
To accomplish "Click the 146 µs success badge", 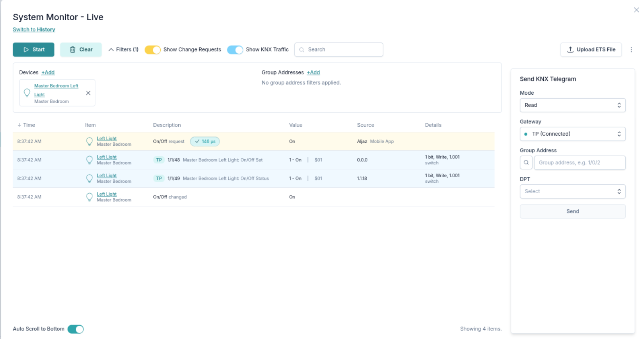I will [205, 141].
